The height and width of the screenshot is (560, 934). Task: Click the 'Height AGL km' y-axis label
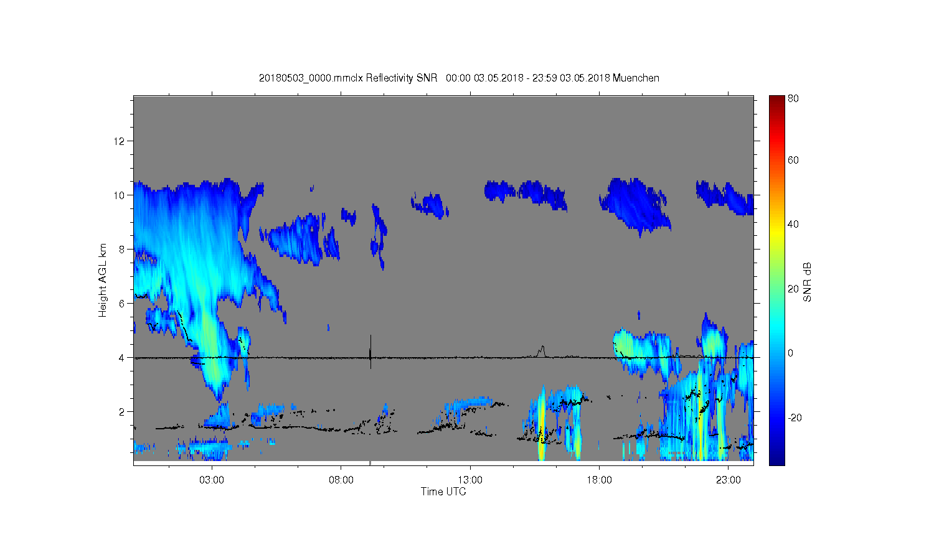(x=103, y=280)
